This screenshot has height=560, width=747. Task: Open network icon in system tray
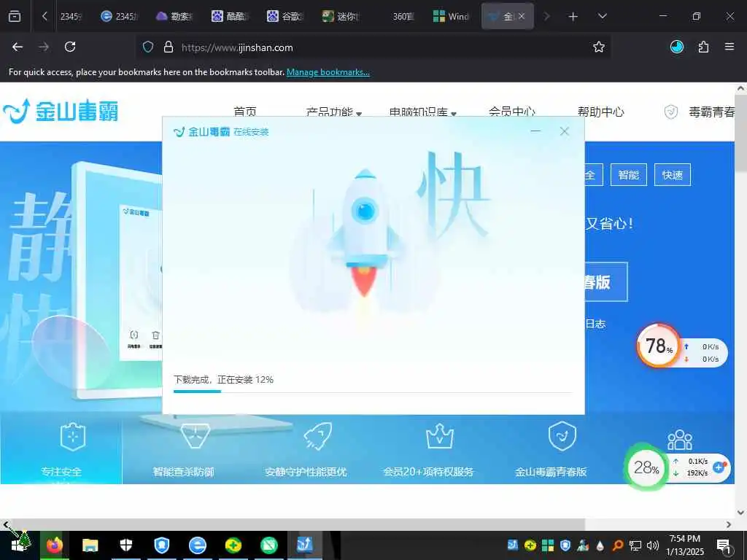coord(635,545)
